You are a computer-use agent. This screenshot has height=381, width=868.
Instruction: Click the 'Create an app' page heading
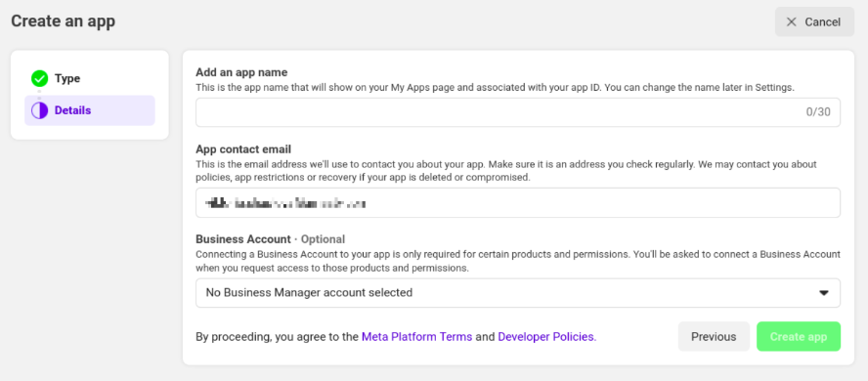coord(64,21)
